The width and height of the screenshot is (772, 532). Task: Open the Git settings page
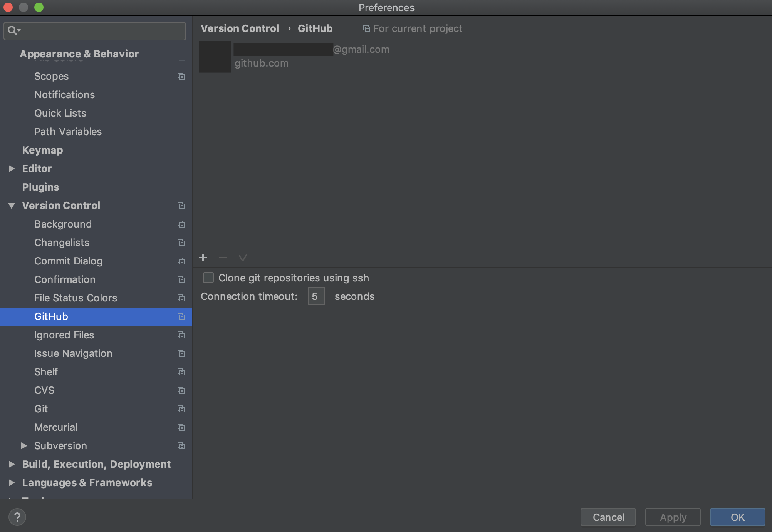[x=41, y=409]
